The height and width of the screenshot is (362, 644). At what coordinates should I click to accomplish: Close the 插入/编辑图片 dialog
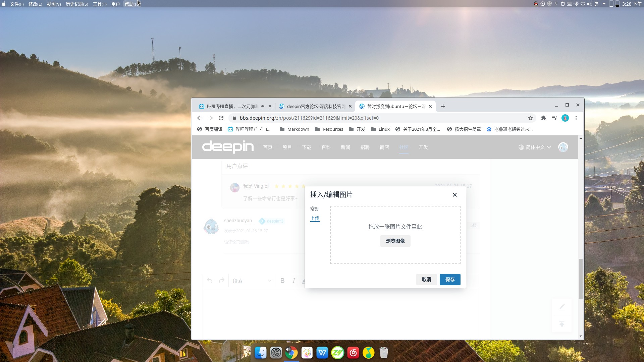click(455, 195)
